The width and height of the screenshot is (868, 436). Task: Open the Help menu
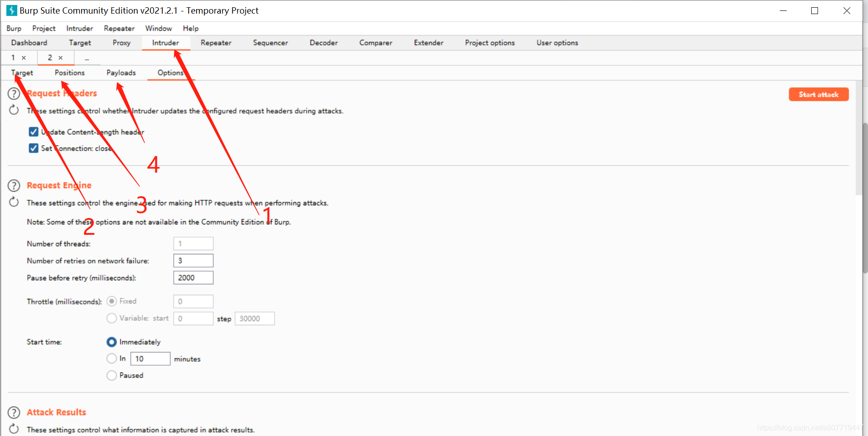[191, 28]
